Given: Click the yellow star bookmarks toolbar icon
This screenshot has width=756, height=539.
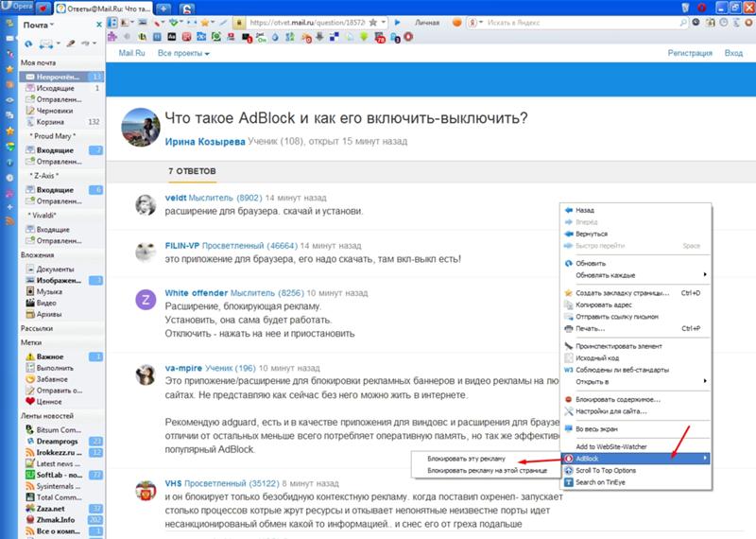Looking at the screenshot, I should coord(205,23).
